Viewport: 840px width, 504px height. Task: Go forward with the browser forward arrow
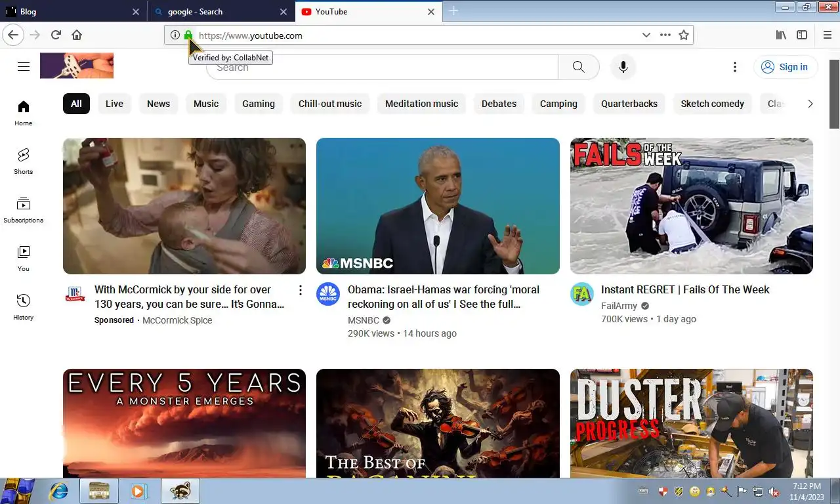tap(35, 35)
